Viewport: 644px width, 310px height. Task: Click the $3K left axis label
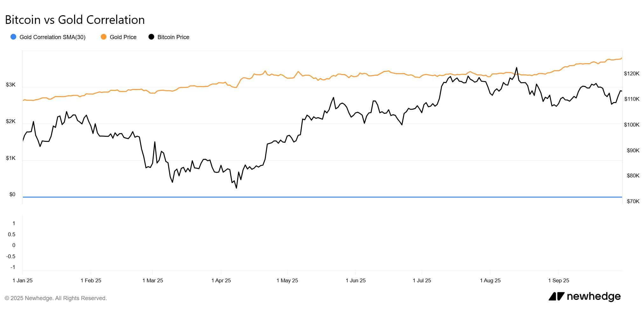pyautogui.click(x=10, y=85)
